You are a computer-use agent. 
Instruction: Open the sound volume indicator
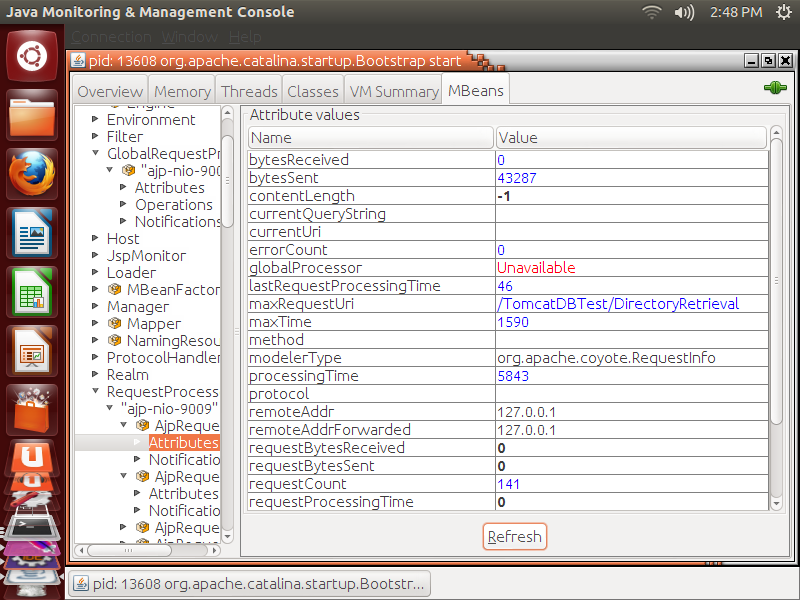tap(684, 12)
